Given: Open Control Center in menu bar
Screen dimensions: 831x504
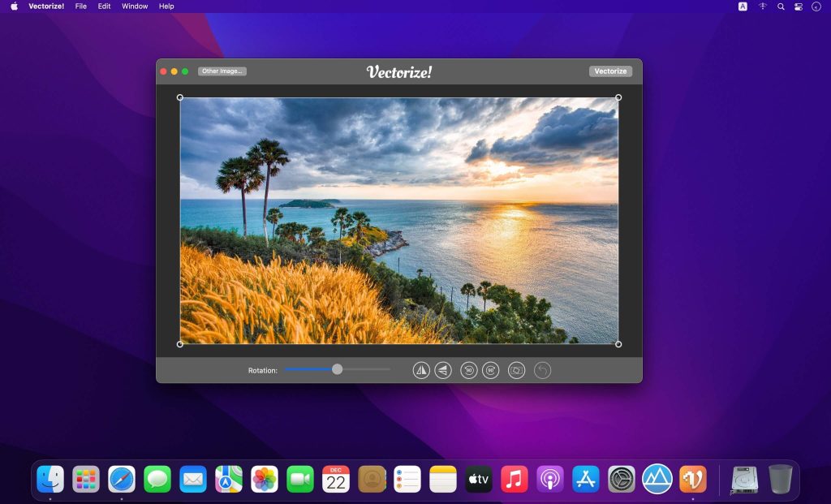Looking at the screenshot, I should click(799, 6).
